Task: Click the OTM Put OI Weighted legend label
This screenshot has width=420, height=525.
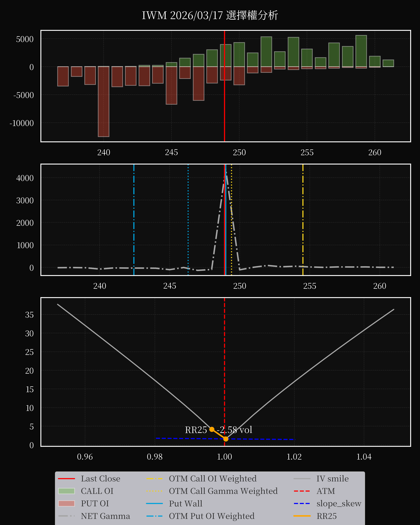Action: [x=212, y=516]
